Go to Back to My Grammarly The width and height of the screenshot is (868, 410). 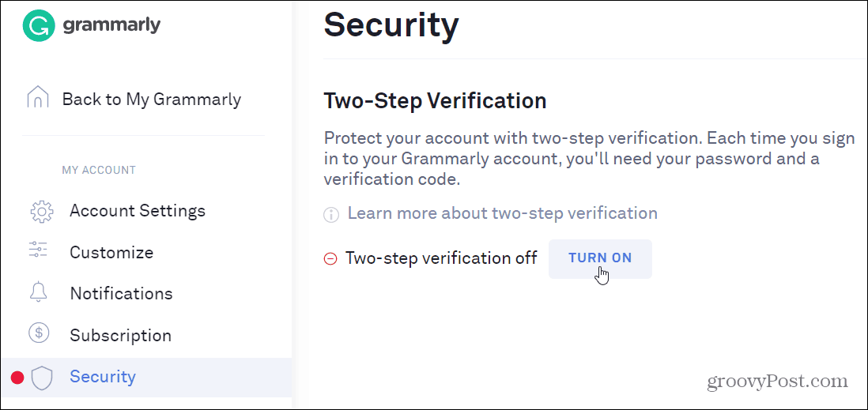pyautogui.click(x=152, y=100)
